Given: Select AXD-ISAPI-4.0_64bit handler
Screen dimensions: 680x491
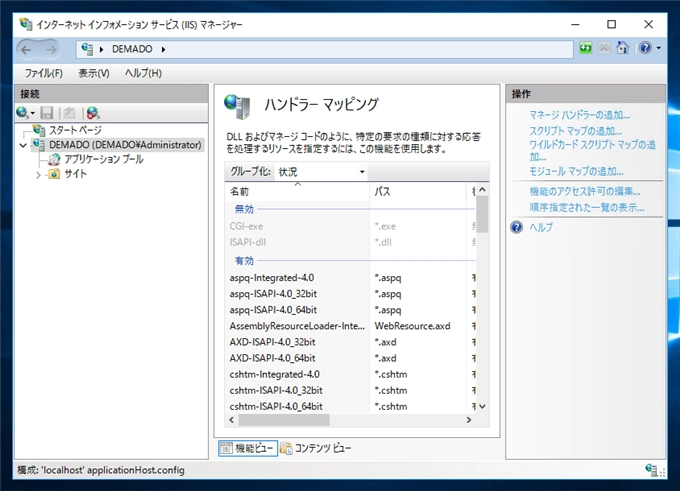Looking at the screenshot, I should [350, 358].
